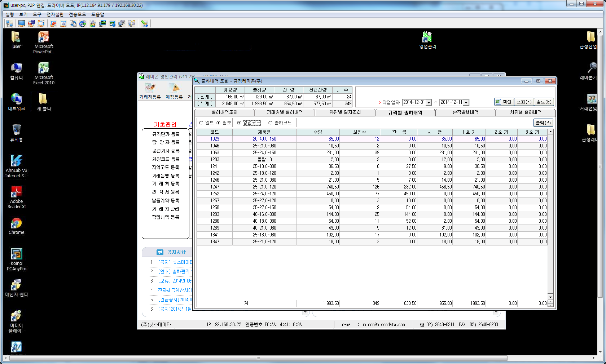This screenshot has width=606, height=364.
Task: Open the 휴지통 recycle bin icon
Action: point(16,133)
